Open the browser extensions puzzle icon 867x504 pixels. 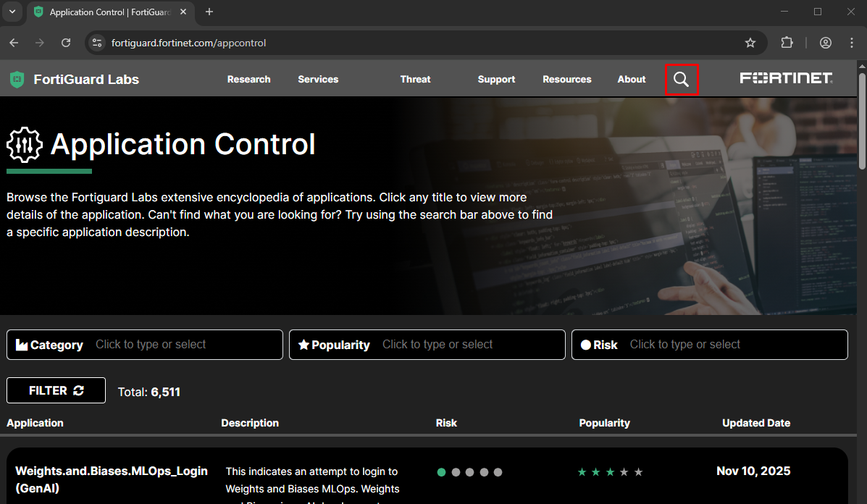click(787, 43)
